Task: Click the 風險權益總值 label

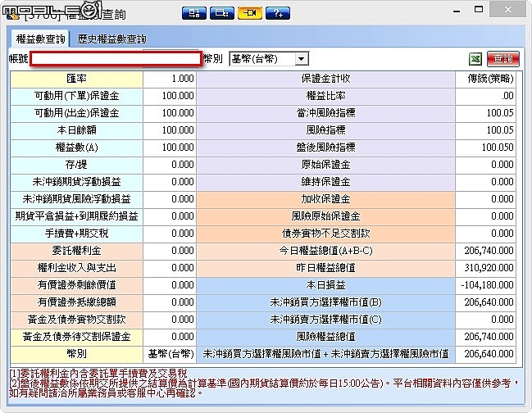Action: click(x=325, y=337)
